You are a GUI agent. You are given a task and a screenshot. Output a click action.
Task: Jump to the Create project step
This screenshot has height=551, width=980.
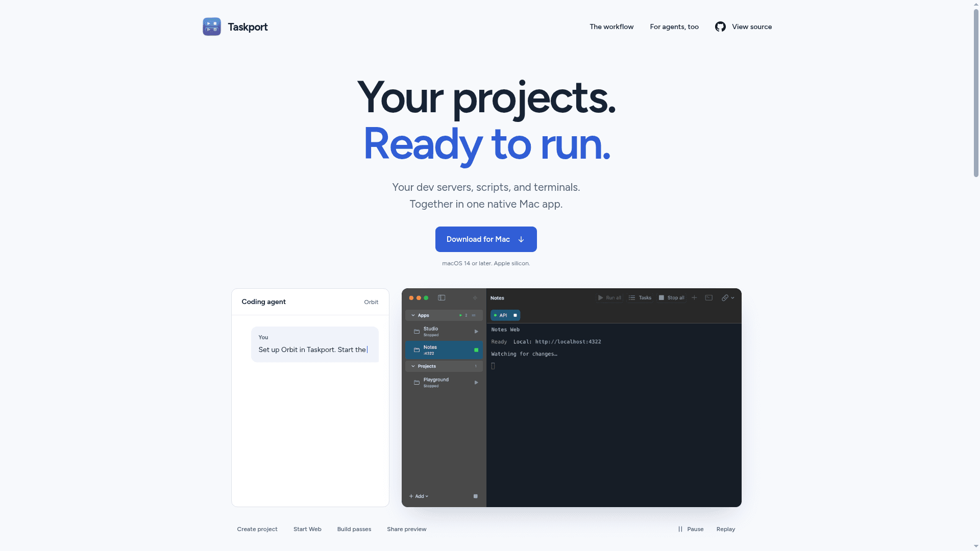[257, 529]
